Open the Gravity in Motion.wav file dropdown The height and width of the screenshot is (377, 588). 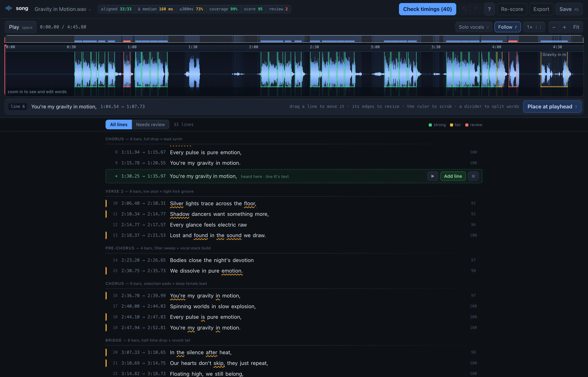[62, 9]
